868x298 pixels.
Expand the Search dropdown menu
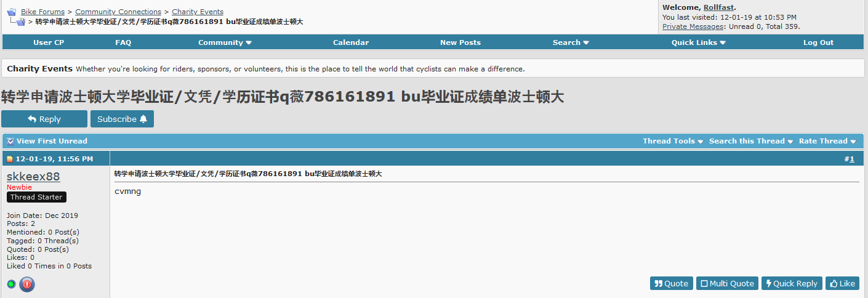click(571, 42)
